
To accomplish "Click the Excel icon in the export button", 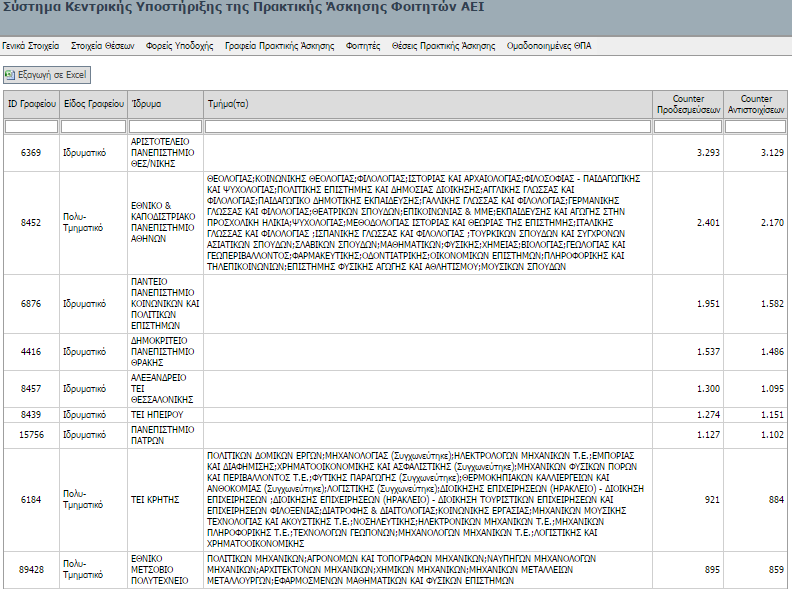I will coord(10,75).
